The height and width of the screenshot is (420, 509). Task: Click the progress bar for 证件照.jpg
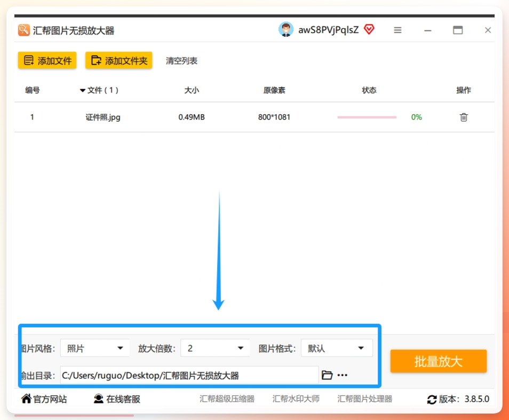pos(367,117)
